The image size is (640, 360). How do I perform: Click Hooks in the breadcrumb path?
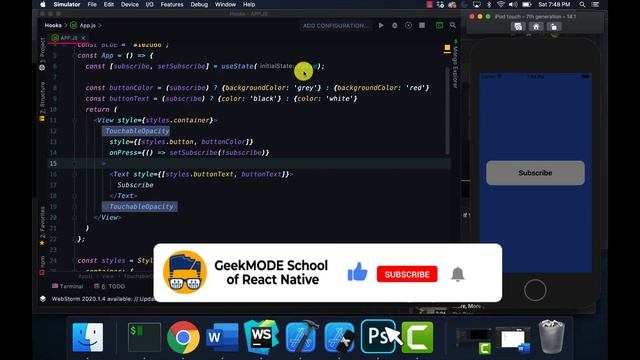tap(53, 25)
